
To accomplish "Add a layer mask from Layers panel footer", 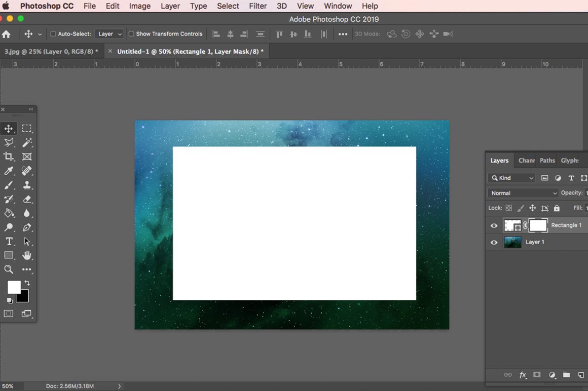I will [x=537, y=374].
